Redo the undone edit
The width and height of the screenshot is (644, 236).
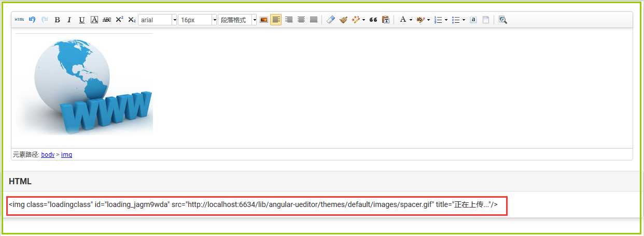pos(45,20)
